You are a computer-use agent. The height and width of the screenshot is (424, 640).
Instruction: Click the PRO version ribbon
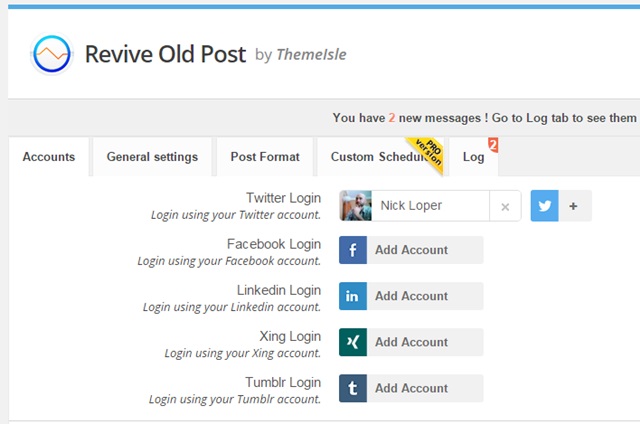(427, 153)
